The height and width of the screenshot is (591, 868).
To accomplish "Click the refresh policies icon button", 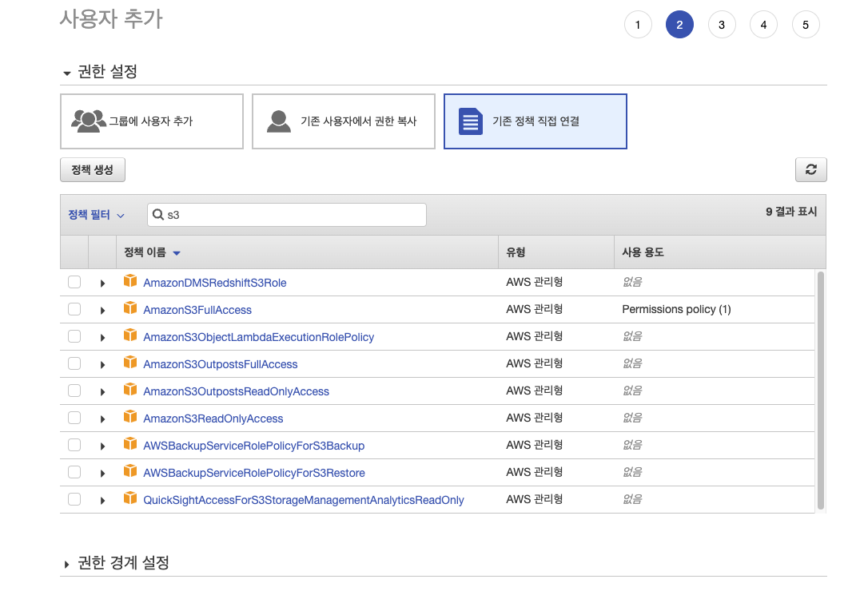I will [x=810, y=169].
